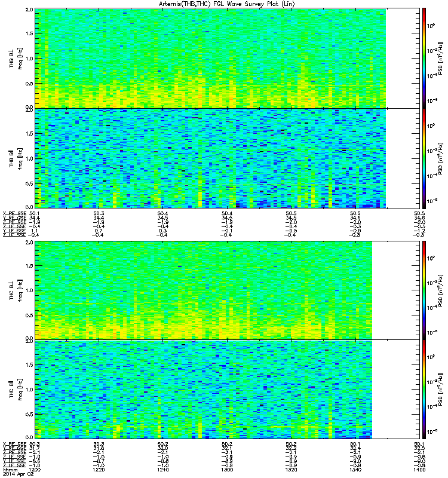Image resolution: width=448 pixels, height=478 pixels.
Task: Click the '1340' time tick label
Action: 355,470
